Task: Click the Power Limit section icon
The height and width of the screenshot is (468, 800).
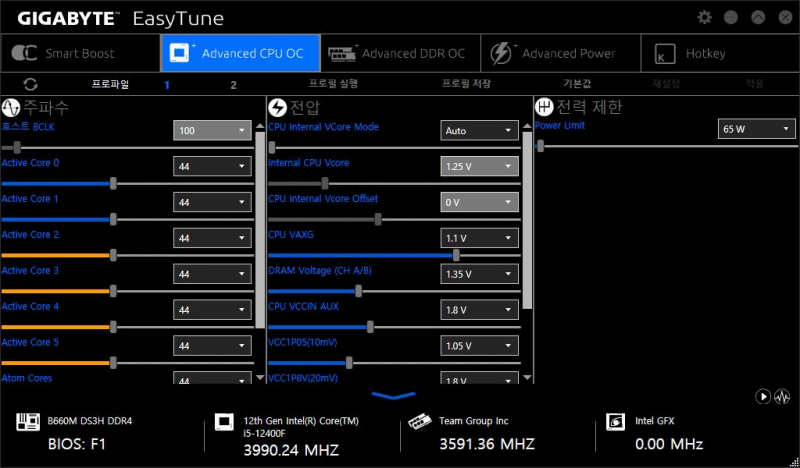Action: tap(544, 107)
